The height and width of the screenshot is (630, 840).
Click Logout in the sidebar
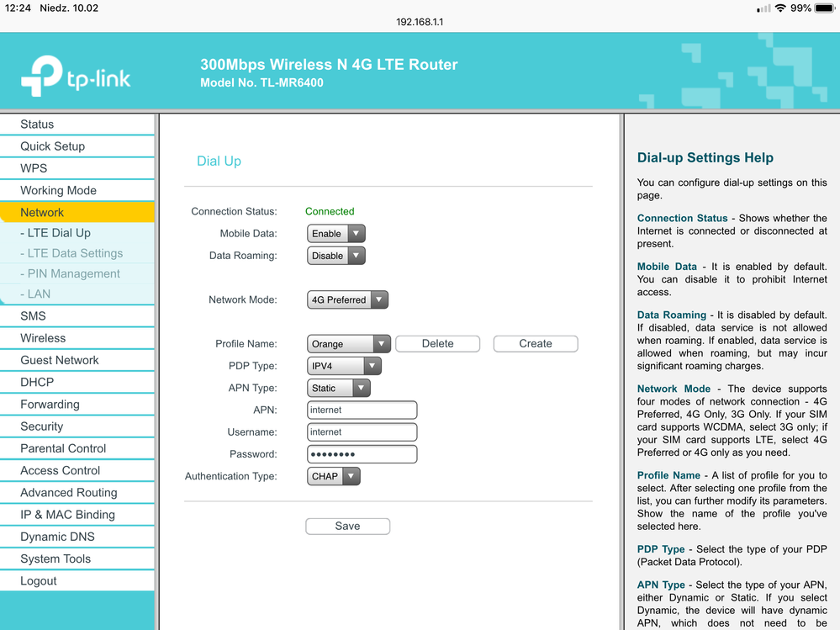(x=77, y=580)
